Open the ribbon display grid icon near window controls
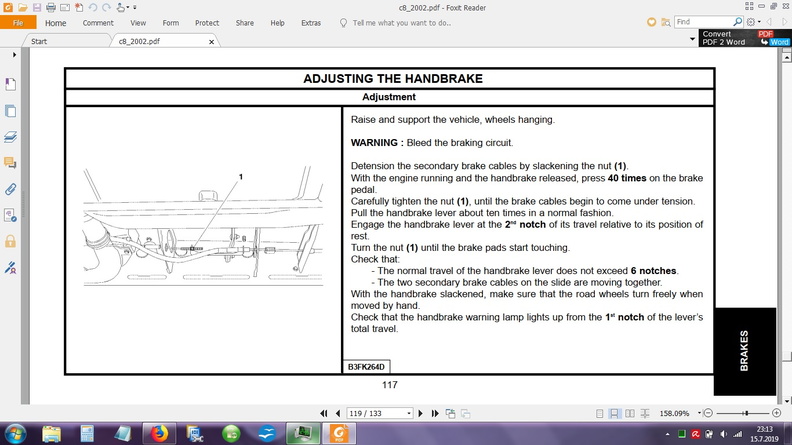Screen dimensions: 792x445 (x=749, y=6)
